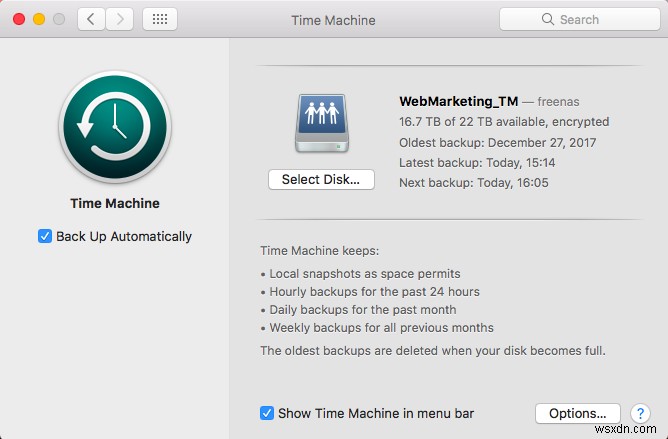
Task: Go forward with the right chevron button
Action: (x=120, y=19)
